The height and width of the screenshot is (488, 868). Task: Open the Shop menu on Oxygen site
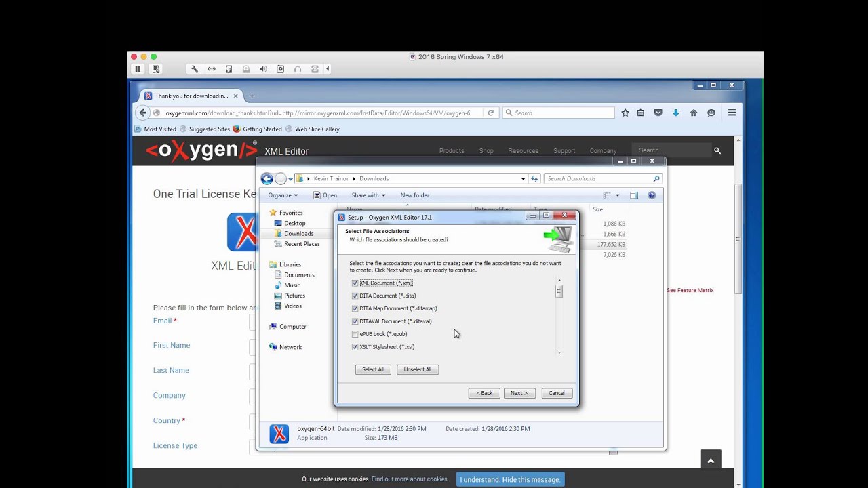pyautogui.click(x=486, y=151)
